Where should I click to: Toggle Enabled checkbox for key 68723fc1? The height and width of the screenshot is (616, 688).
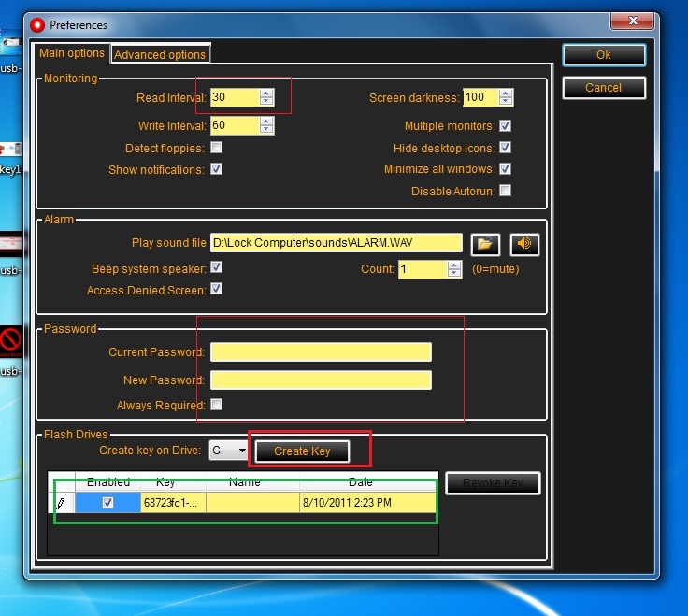coord(107,502)
